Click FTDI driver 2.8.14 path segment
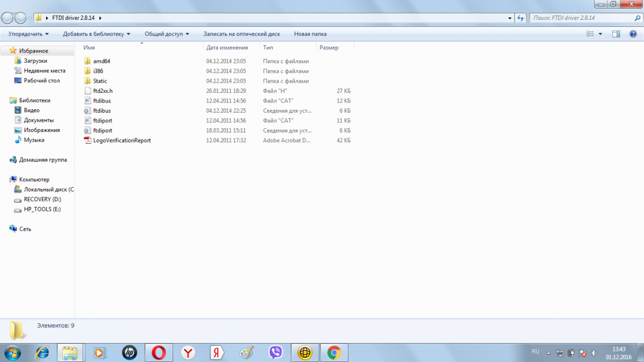This screenshot has height=362, width=644. pyautogui.click(x=74, y=18)
